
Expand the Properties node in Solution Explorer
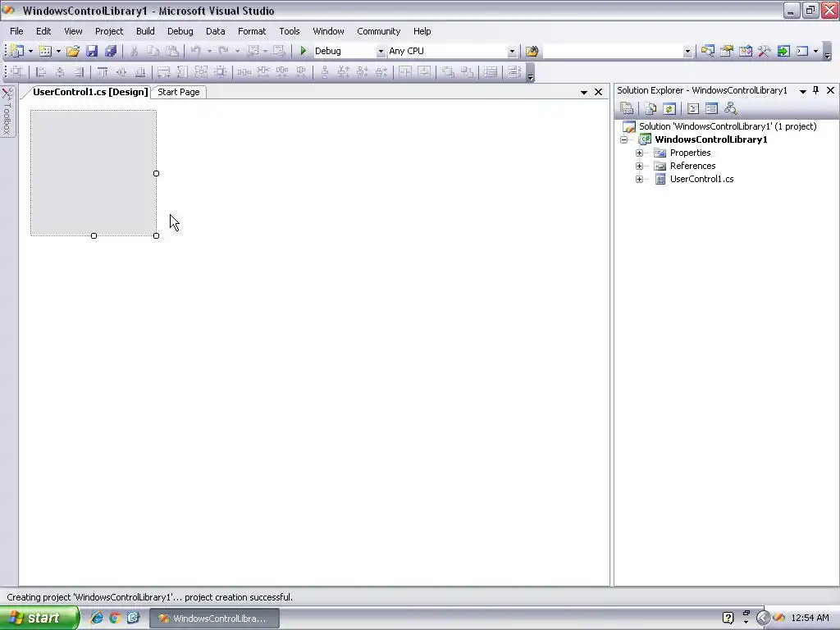pos(639,153)
